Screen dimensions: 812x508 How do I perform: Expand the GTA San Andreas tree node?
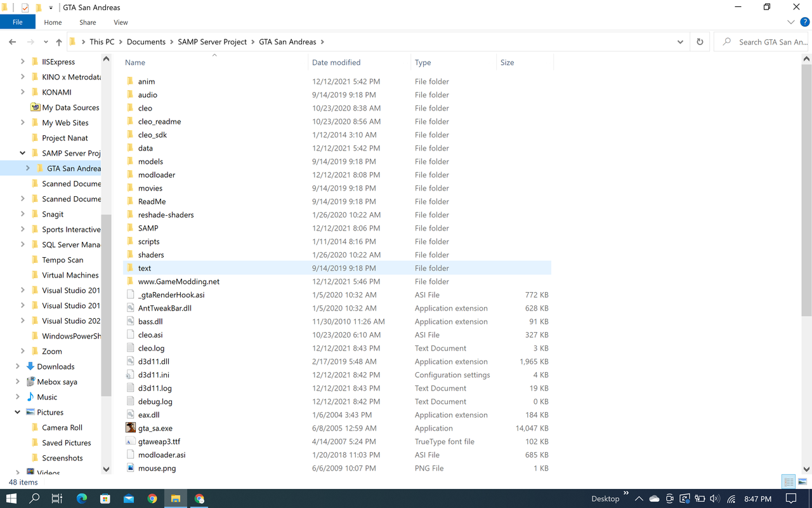[28, 168]
